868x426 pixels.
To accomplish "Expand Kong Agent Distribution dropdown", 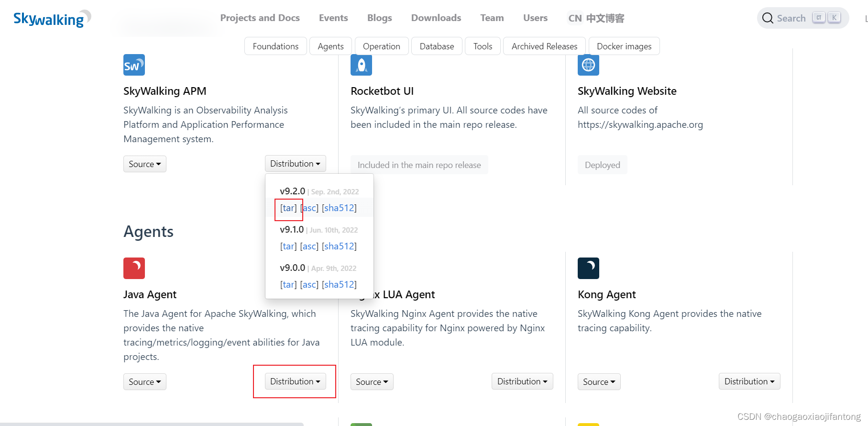I will click(749, 381).
